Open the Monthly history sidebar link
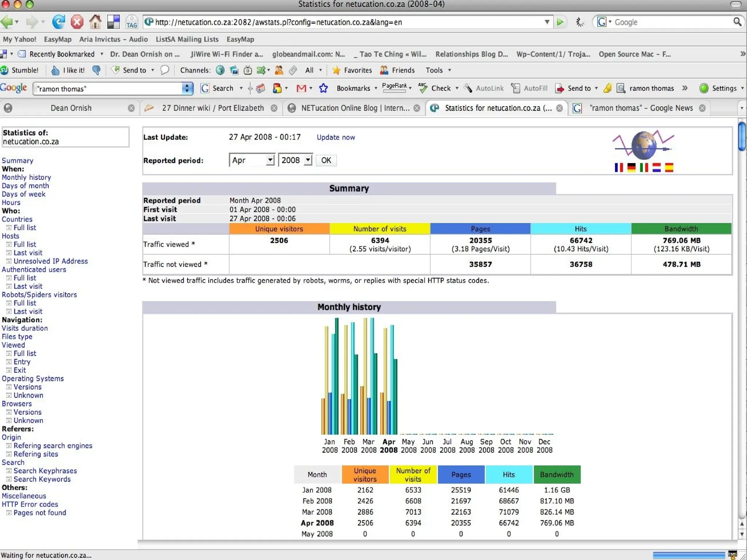747x560 pixels. [26, 177]
